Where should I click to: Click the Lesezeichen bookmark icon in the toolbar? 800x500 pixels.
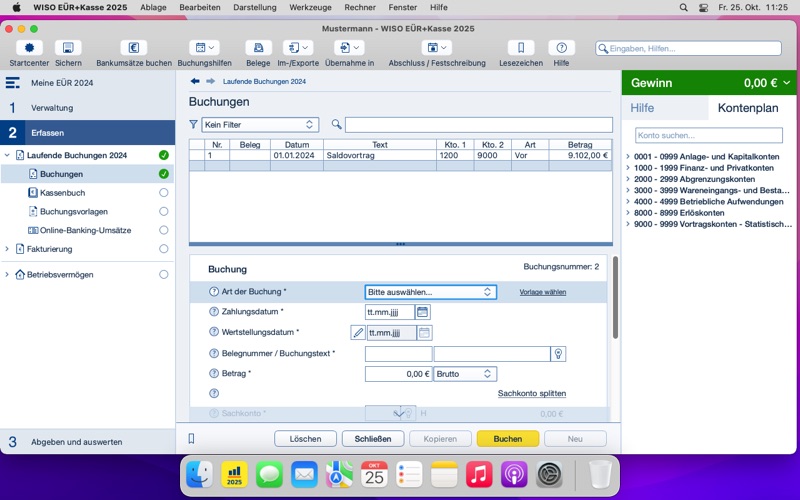(x=521, y=48)
